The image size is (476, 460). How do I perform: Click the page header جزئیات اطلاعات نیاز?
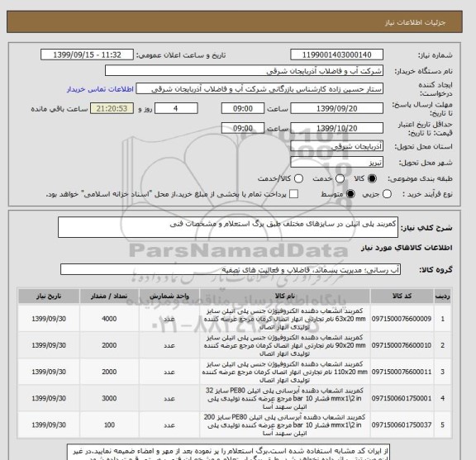pos(415,23)
